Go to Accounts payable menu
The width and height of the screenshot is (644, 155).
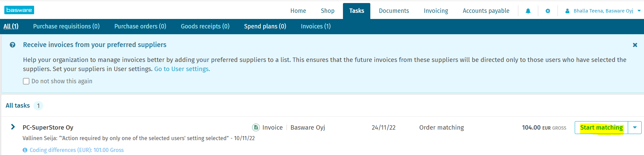486,11
